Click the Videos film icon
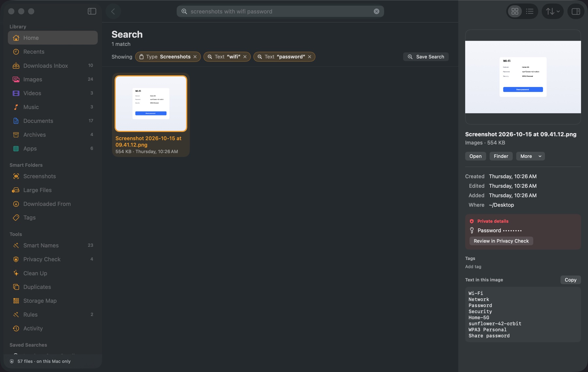This screenshot has width=588, height=372. click(x=16, y=93)
